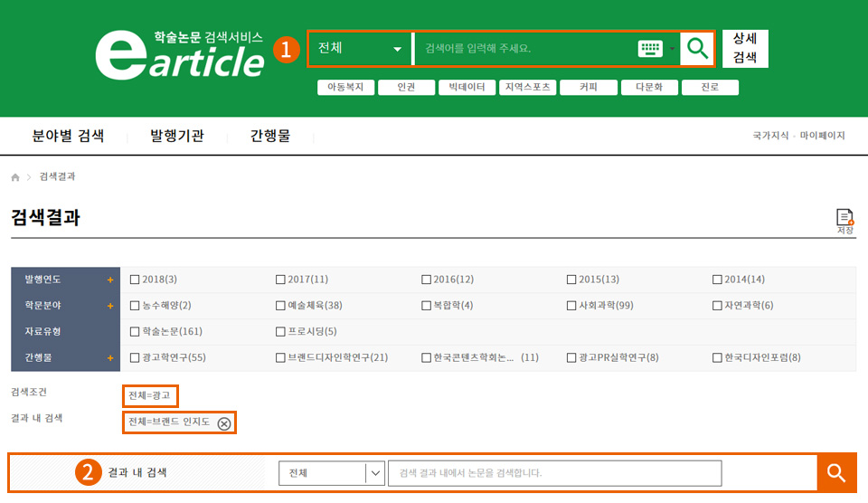The width and height of the screenshot is (868, 503).
Task: Check the 한국콘텐츠학회논... (11) checkbox
Action: click(x=426, y=358)
